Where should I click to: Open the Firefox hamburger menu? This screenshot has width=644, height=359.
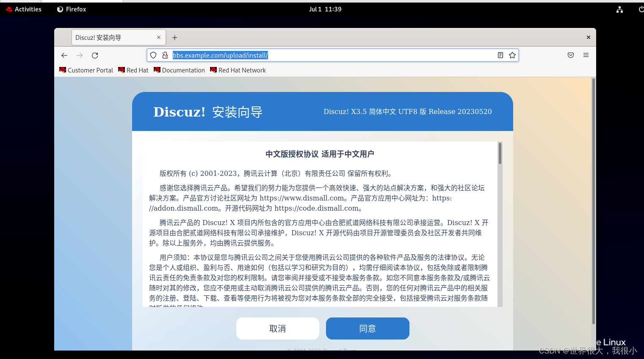point(586,55)
